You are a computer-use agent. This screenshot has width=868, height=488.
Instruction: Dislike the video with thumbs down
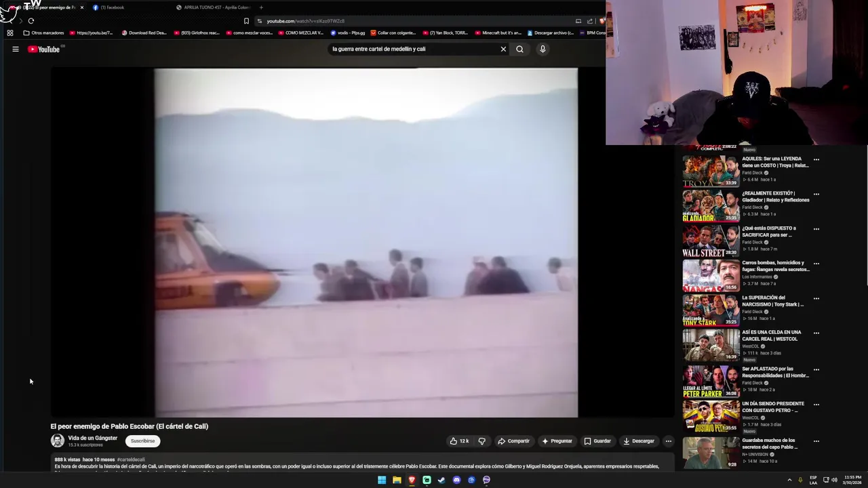[482, 441]
